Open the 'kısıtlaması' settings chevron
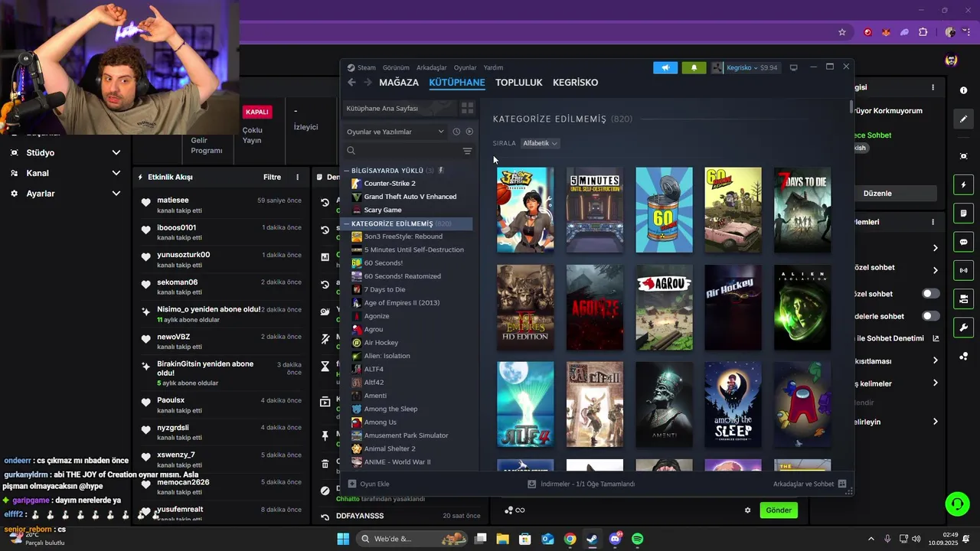Viewport: 980px width, 551px height. [x=935, y=360]
